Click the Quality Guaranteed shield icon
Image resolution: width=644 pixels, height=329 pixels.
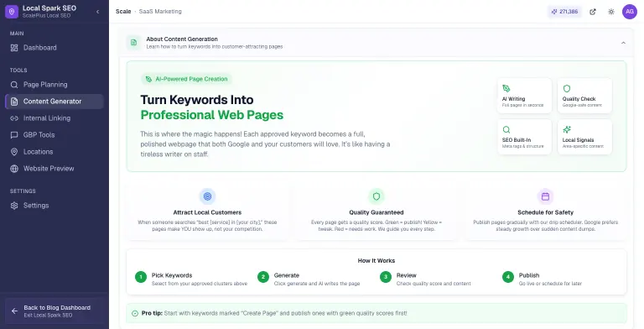pyautogui.click(x=377, y=196)
